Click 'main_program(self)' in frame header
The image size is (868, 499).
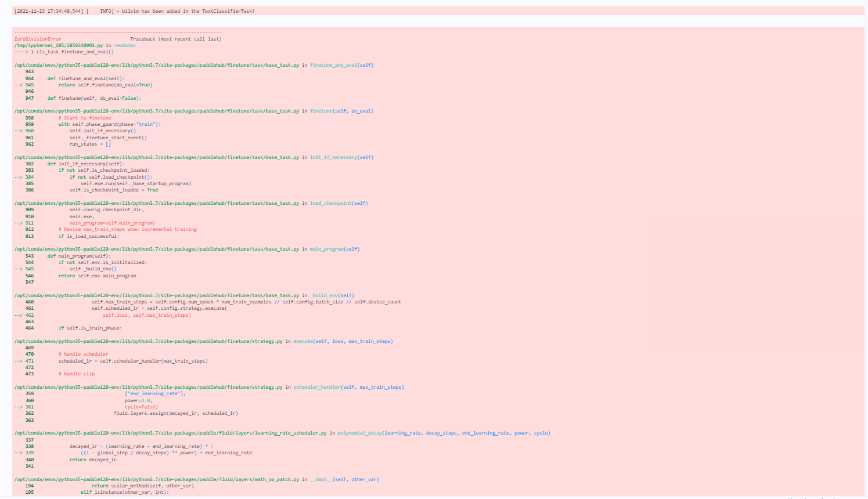tap(334, 249)
